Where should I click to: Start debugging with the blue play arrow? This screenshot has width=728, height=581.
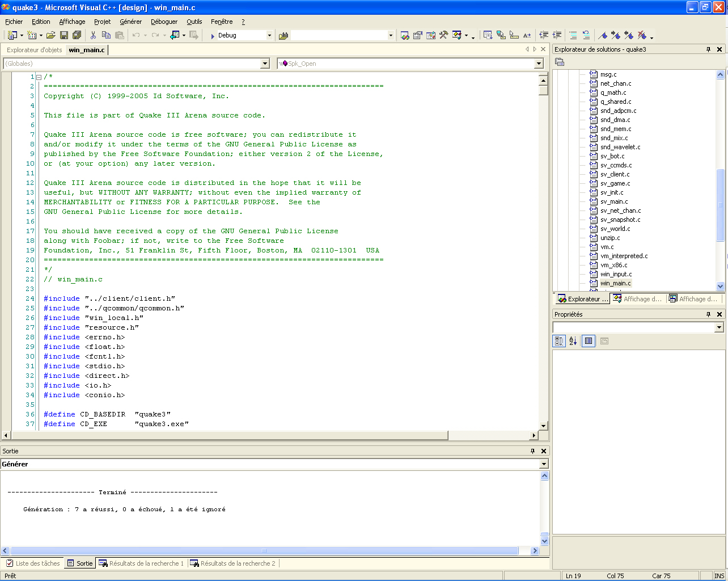[x=213, y=36]
